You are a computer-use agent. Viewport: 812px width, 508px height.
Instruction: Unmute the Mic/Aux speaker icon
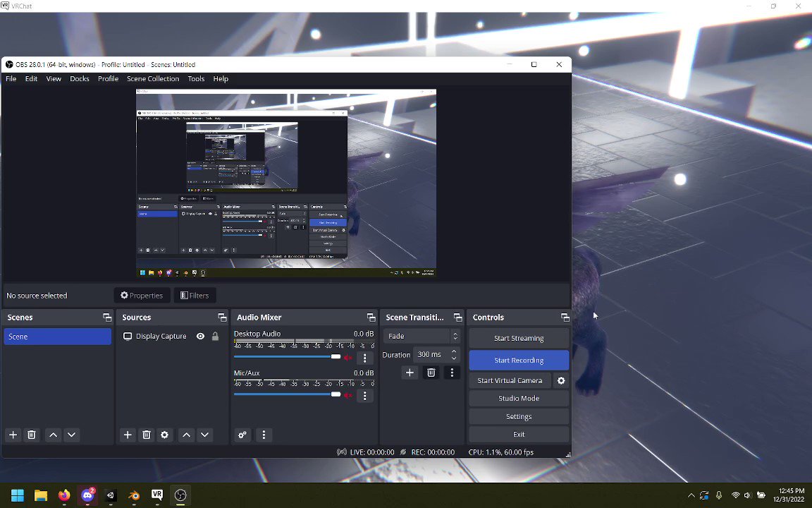click(x=348, y=396)
